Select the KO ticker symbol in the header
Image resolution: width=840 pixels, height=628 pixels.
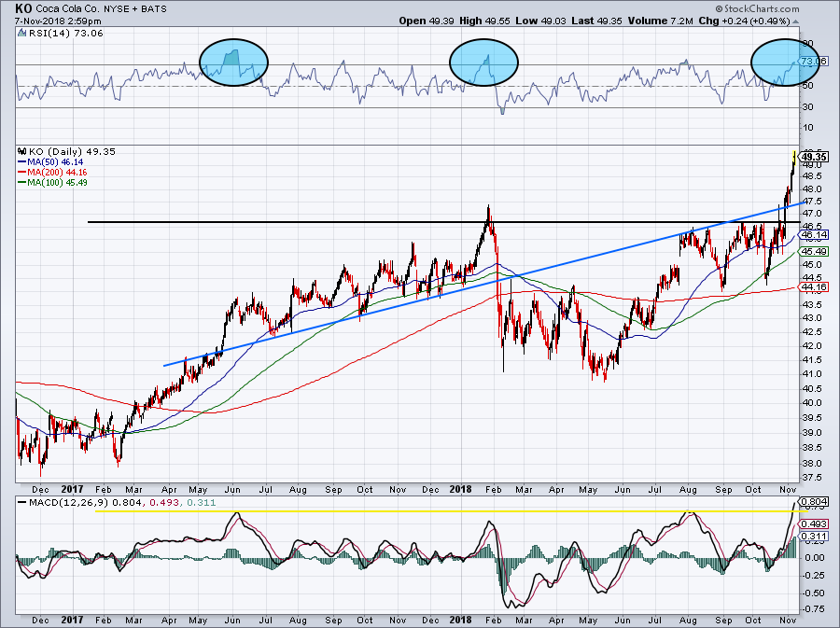click(23, 8)
